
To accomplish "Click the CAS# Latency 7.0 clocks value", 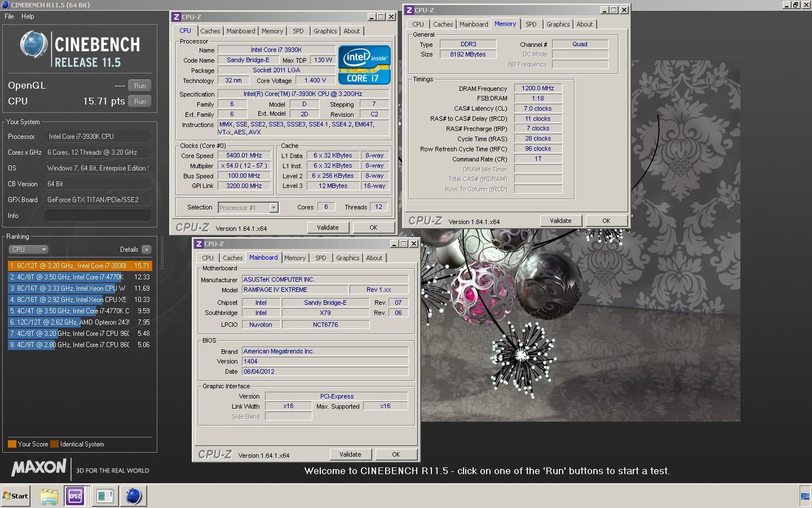I will click(538, 108).
